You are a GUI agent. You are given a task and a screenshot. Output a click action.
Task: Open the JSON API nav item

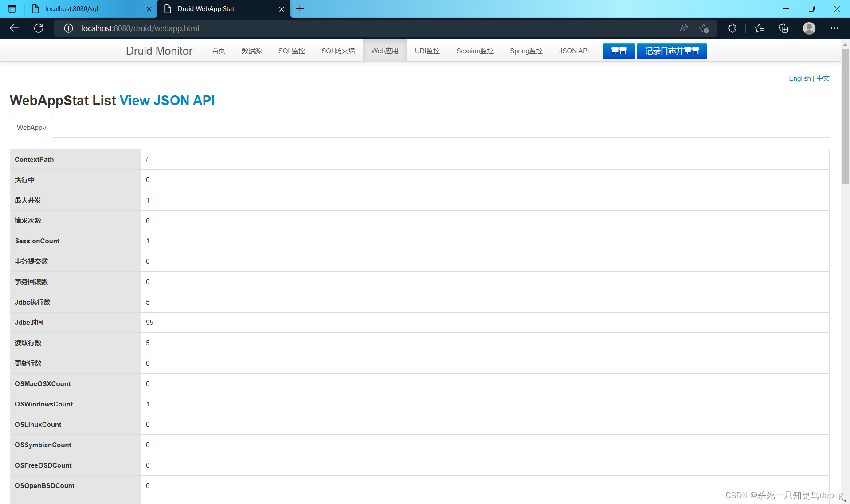click(x=574, y=51)
